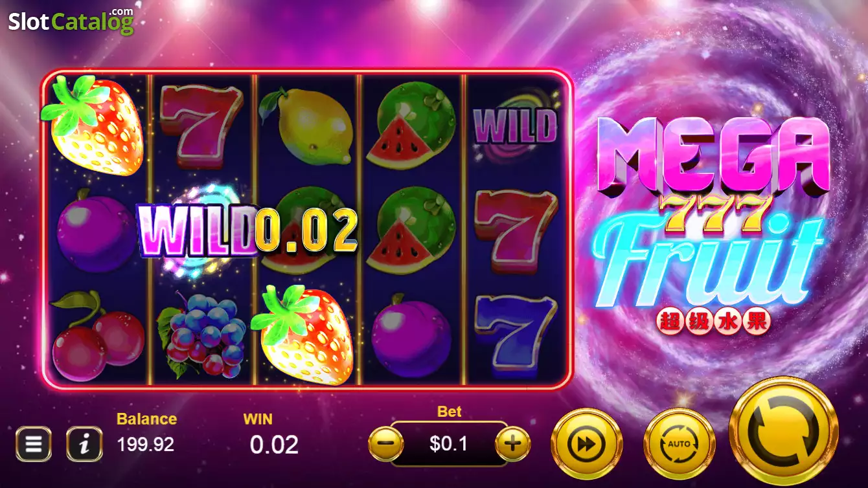Select the blue 7 symbol
868x488 pixels.
(515, 335)
